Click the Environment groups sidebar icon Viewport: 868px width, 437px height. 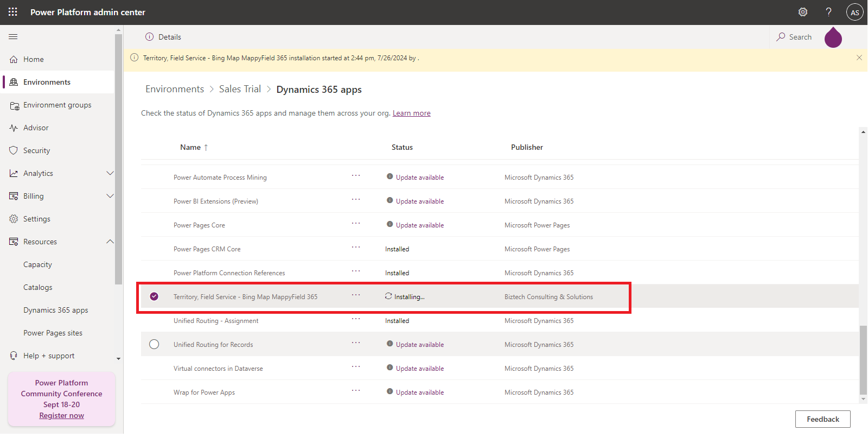[x=14, y=105]
